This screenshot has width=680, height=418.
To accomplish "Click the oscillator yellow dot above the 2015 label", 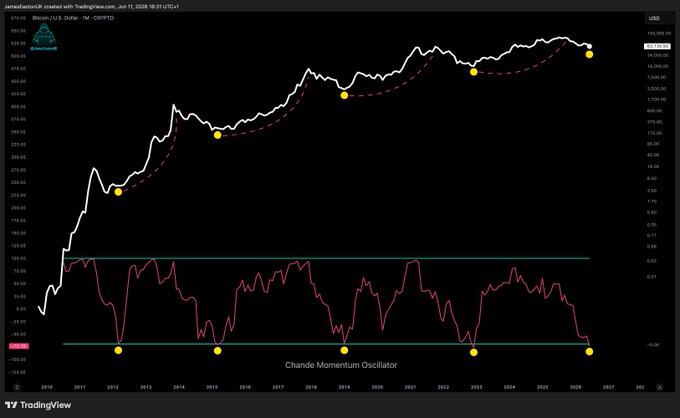I will [218, 351].
